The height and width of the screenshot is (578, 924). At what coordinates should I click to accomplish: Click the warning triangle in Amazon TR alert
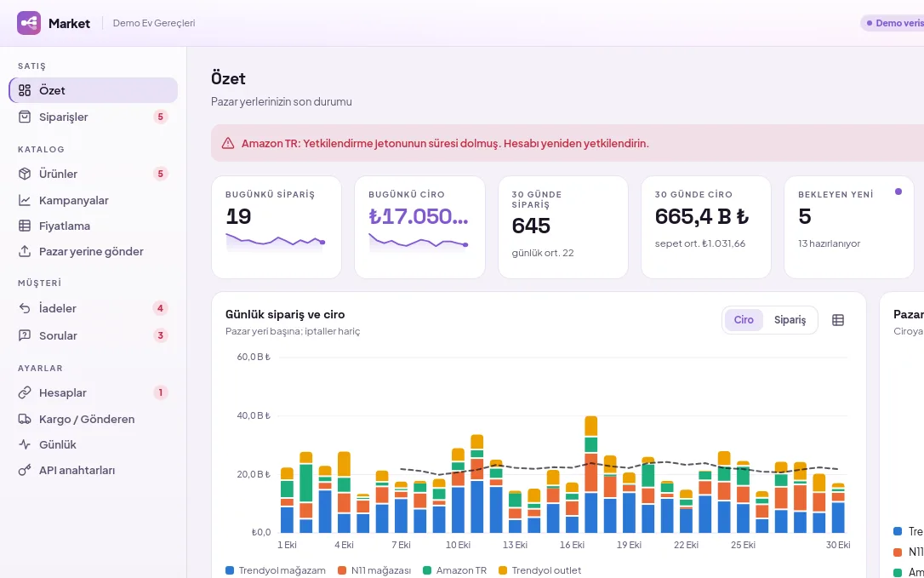click(228, 143)
